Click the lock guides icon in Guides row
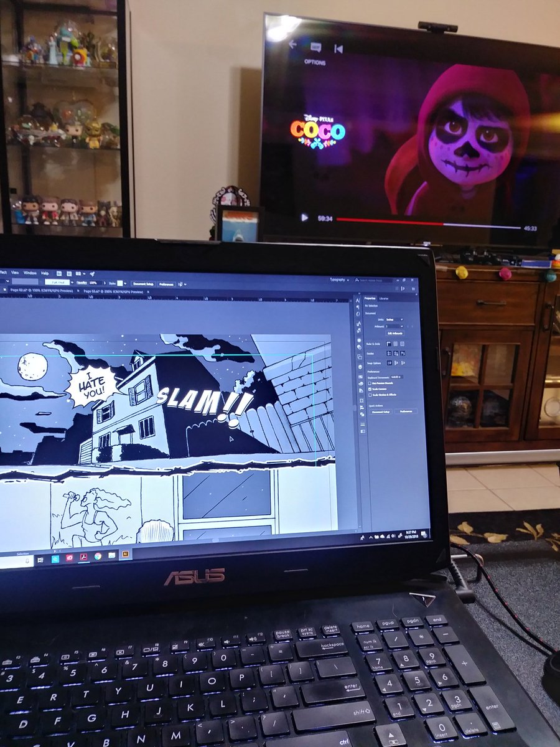560x747 pixels. click(396, 354)
